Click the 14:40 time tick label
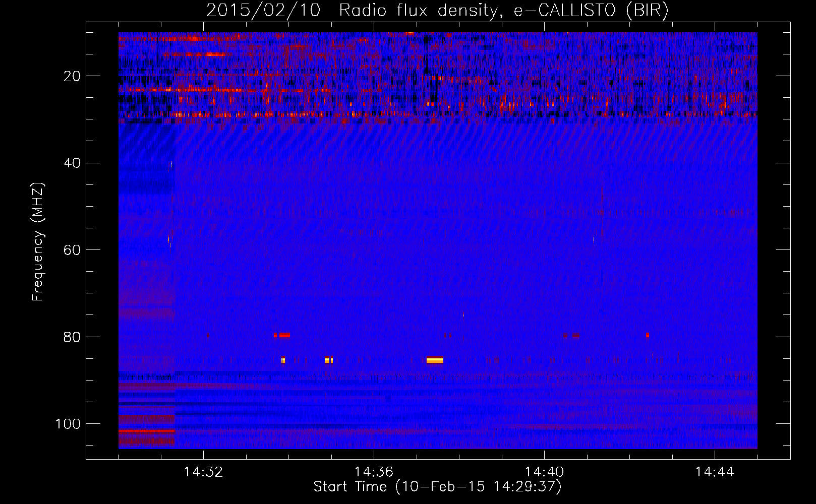816x504 pixels. tap(544, 472)
